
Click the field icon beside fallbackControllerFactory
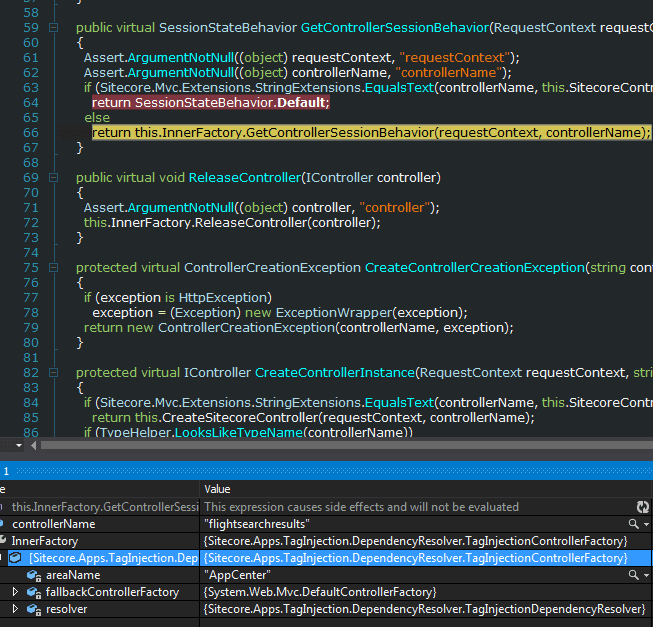(34, 592)
